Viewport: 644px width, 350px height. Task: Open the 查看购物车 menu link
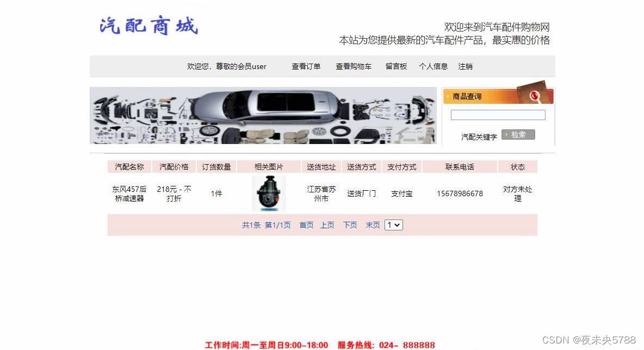pos(354,66)
